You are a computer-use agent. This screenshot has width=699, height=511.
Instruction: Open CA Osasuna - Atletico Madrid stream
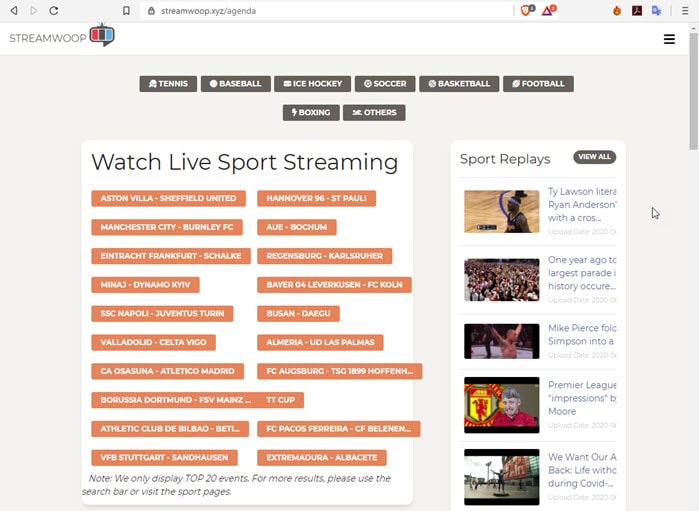tap(168, 371)
